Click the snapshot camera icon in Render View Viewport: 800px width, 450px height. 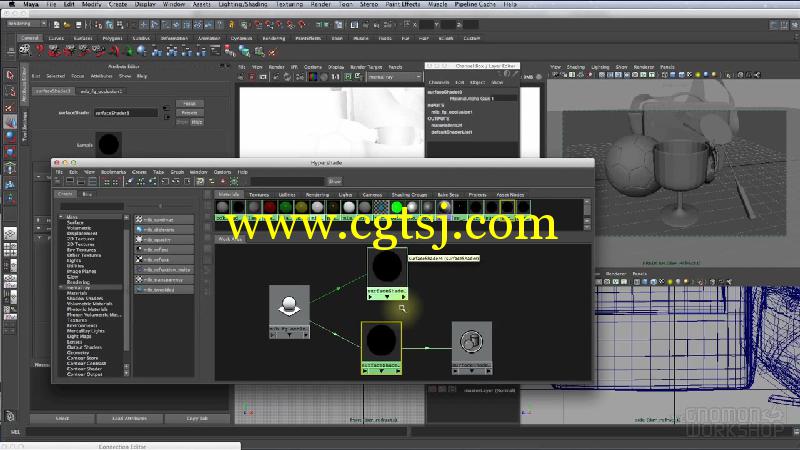tap(263, 77)
